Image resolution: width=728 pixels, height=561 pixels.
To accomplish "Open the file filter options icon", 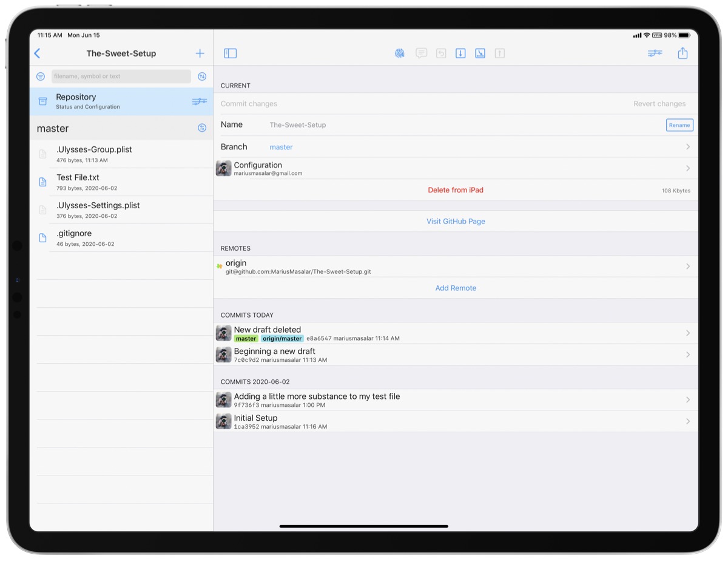I will 41,76.
